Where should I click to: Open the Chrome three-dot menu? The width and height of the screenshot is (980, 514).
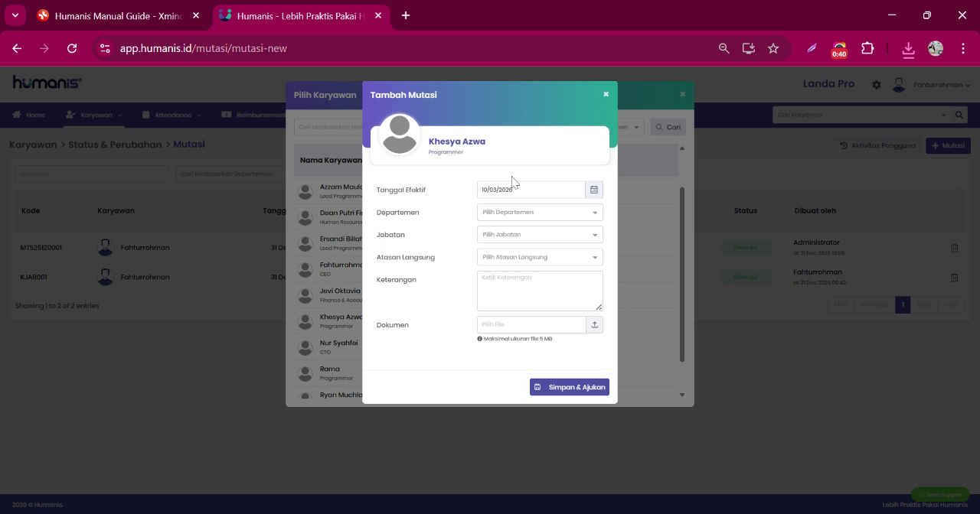coord(962,48)
